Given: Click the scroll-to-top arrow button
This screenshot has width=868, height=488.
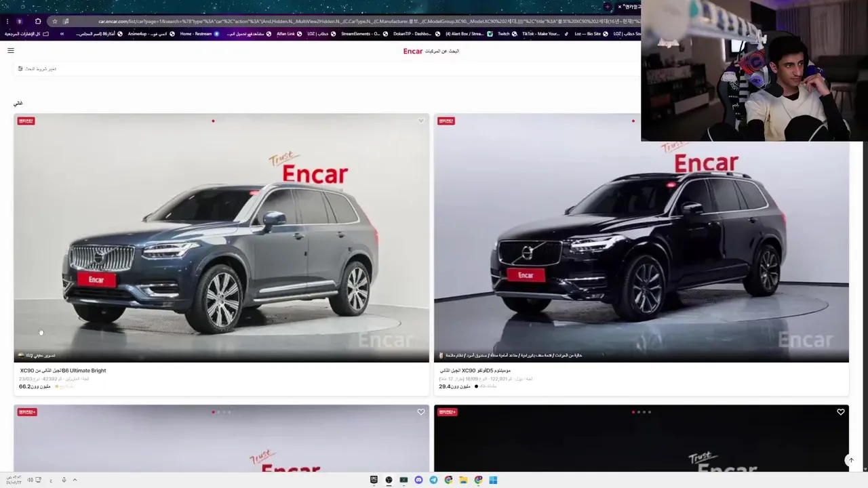Looking at the screenshot, I should 851,460.
